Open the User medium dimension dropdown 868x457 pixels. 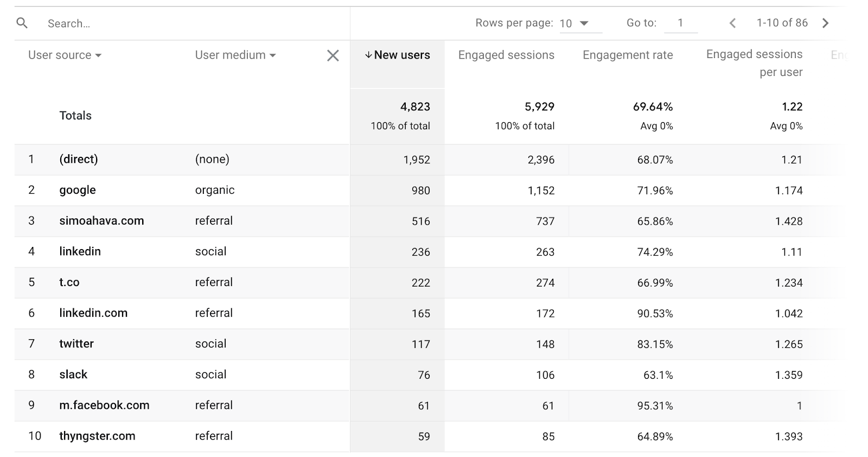(235, 55)
